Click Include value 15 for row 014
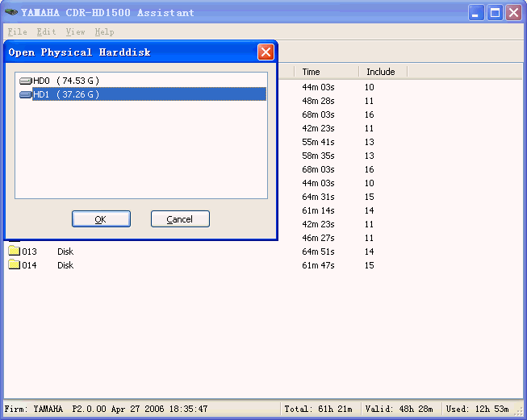Viewport: 527px width, 420px height. tap(370, 265)
